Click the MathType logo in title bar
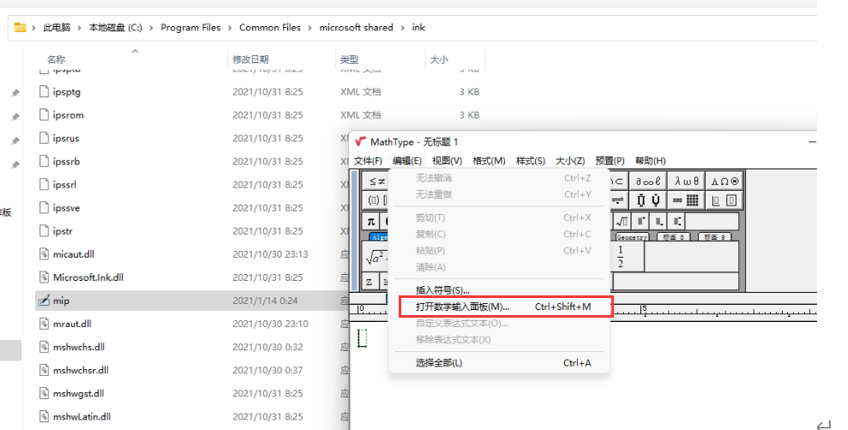Screen dimensions: 848x430 point(360,142)
